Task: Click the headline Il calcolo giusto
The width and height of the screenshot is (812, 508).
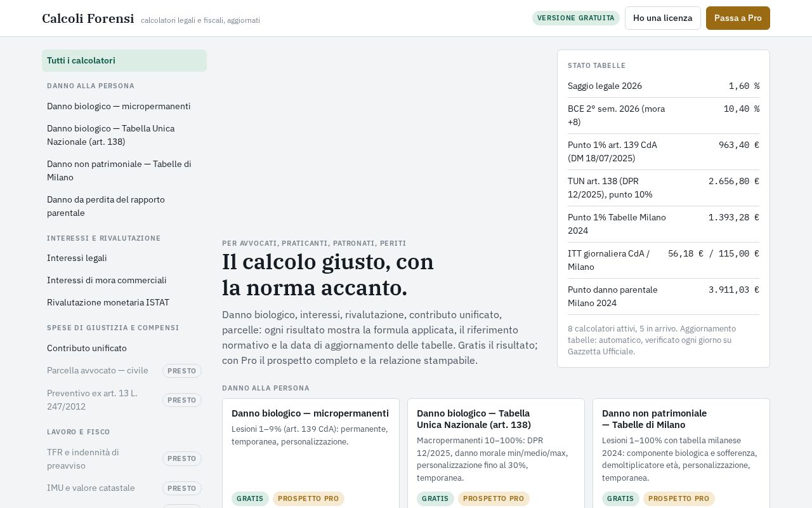Action: [328, 274]
